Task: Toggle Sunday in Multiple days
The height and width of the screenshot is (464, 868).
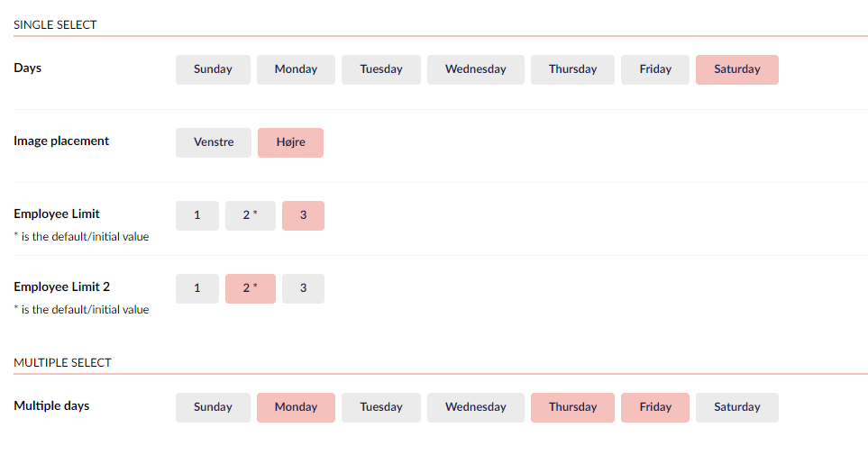Action: click(x=213, y=407)
